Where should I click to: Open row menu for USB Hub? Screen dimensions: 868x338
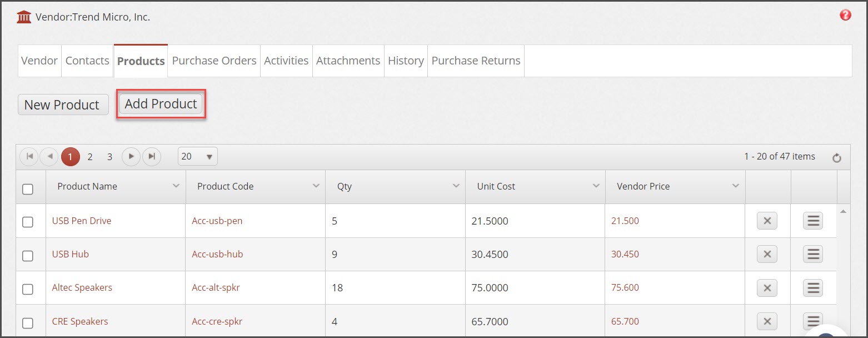coord(813,254)
